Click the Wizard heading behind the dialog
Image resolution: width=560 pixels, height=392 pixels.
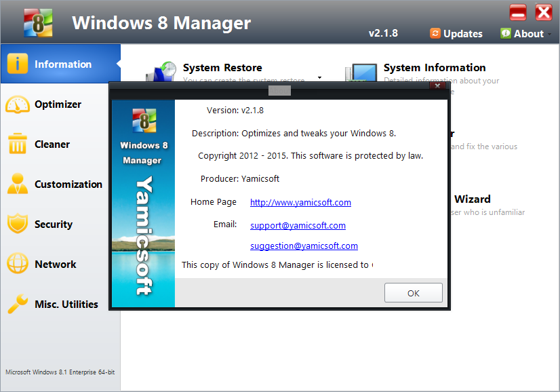click(x=472, y=199)
